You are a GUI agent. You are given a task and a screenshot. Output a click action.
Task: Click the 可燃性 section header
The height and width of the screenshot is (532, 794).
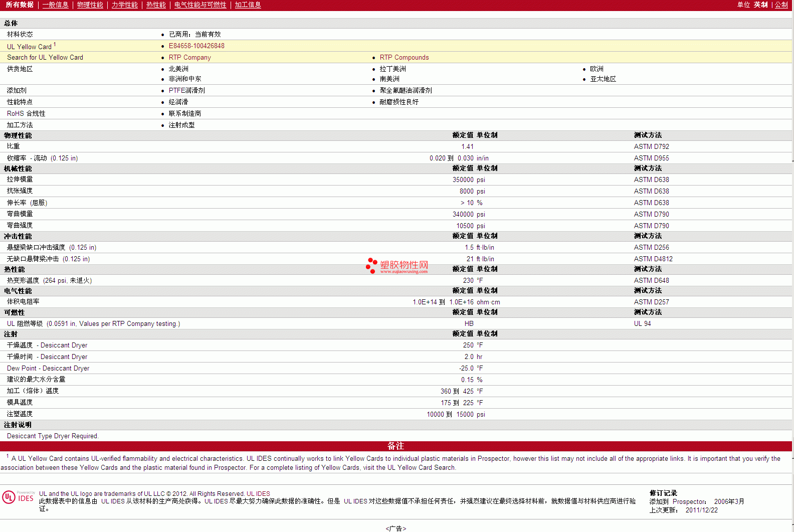tap(14, 313)
